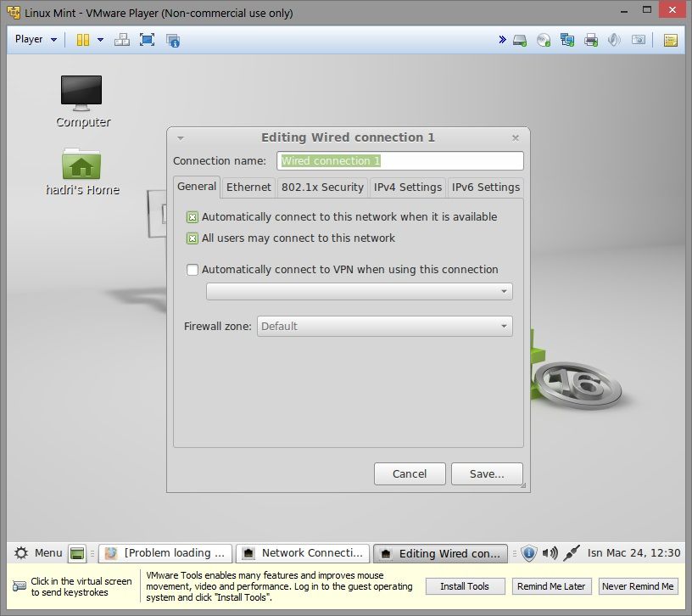The image size is (692, 616).
Task: Click the Save... button
Action: tap(487, 473)
